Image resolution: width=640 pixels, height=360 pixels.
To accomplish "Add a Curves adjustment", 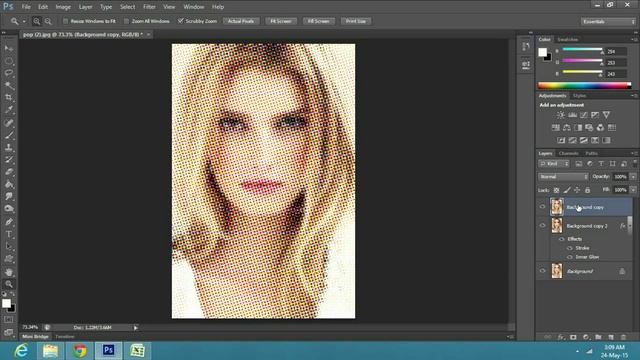I will point(584,115).
